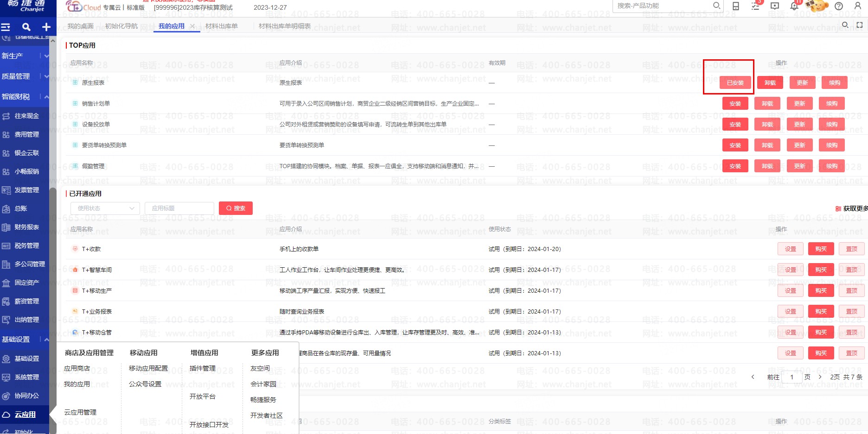The height and width of the screenshot is (434, 868).
Task: Open the help question mark icon
Action: [839, 6]
